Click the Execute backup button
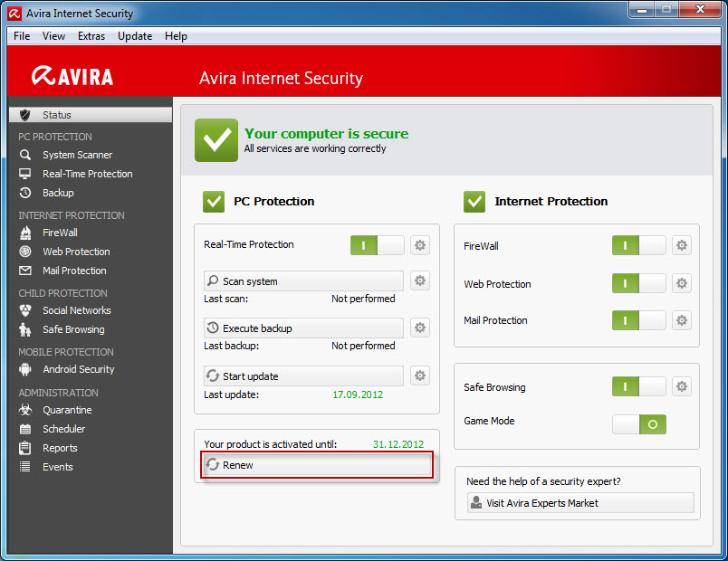This screenshot has width=728, height=561. pyautogui.click(x=303, y=328)
